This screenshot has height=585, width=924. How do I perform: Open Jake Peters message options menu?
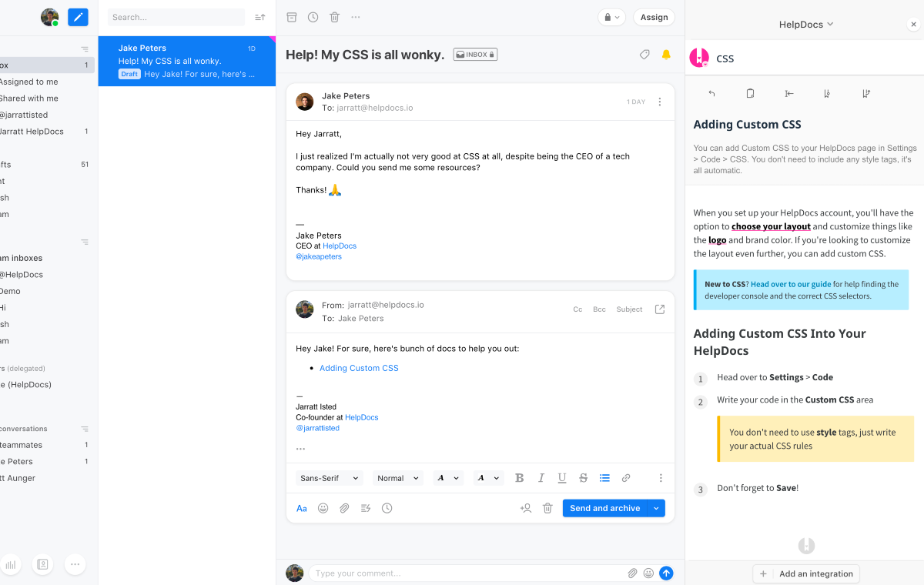click(660, 102)
